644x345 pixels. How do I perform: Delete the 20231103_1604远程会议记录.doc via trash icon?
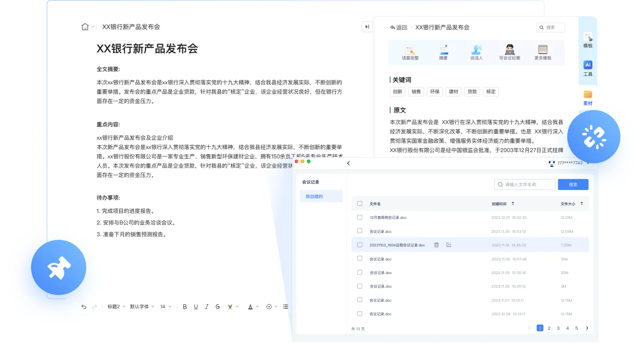436,245
